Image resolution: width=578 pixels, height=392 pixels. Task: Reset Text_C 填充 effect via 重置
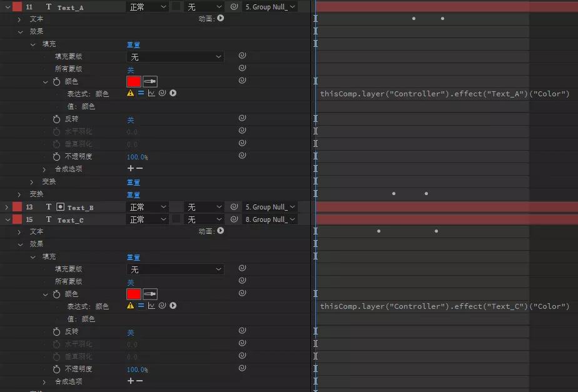(x=133, y=257)
